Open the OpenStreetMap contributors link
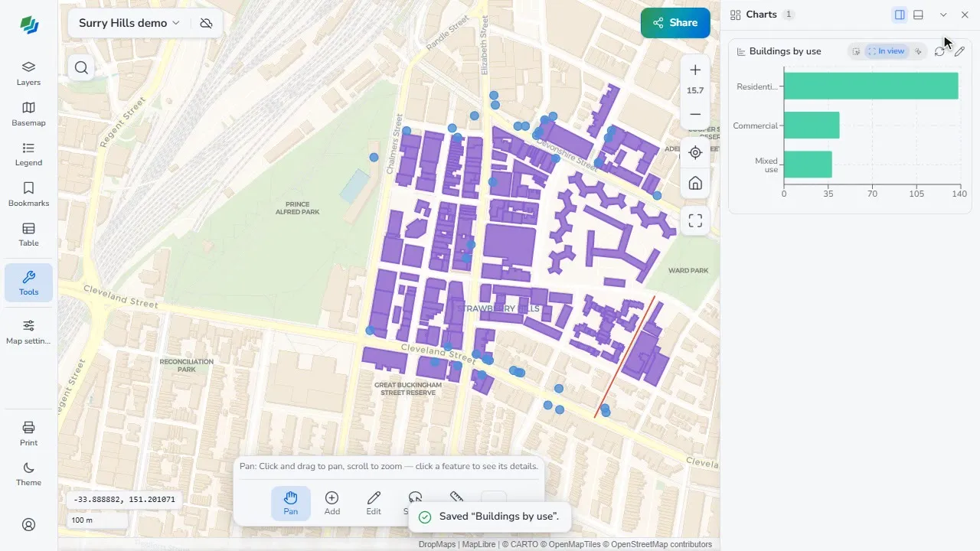The height and width of the screenshot is (551, 980). (x=661, y=545)
